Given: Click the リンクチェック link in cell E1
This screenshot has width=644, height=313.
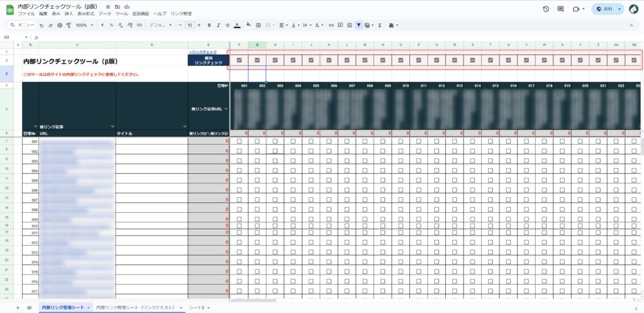Looking at the screenshot, I should 203,51.
